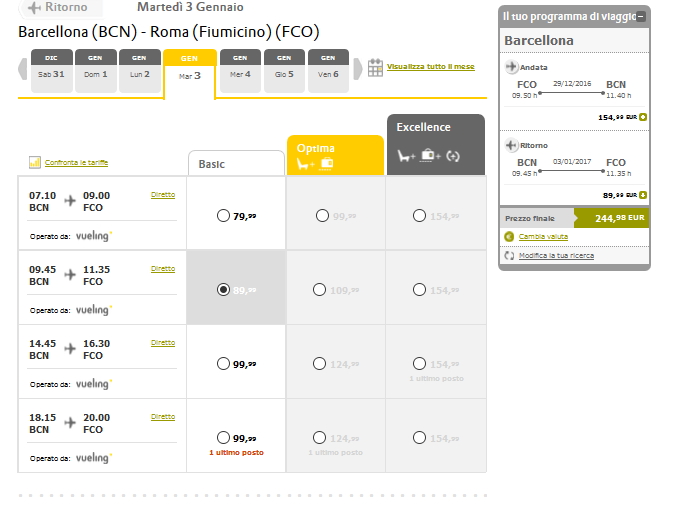Click the plane icon beside Andata
Viewport: 700px width, 507px height.
pos(512,67)
